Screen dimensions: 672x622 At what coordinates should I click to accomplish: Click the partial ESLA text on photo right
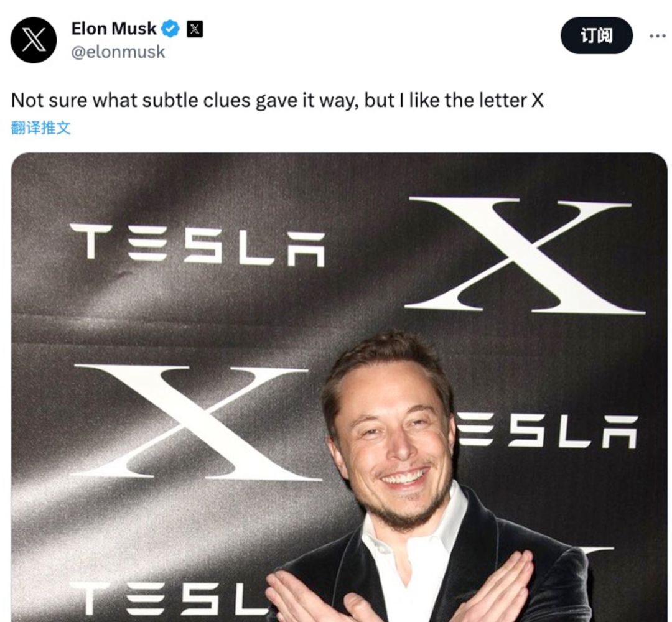click(548, 430)
